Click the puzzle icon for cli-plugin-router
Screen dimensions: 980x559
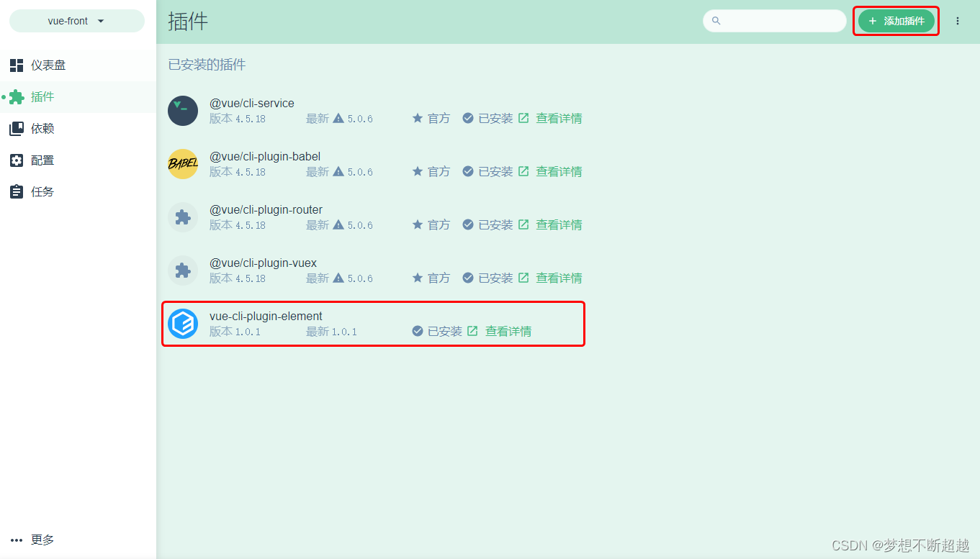[x=183, y=217]
